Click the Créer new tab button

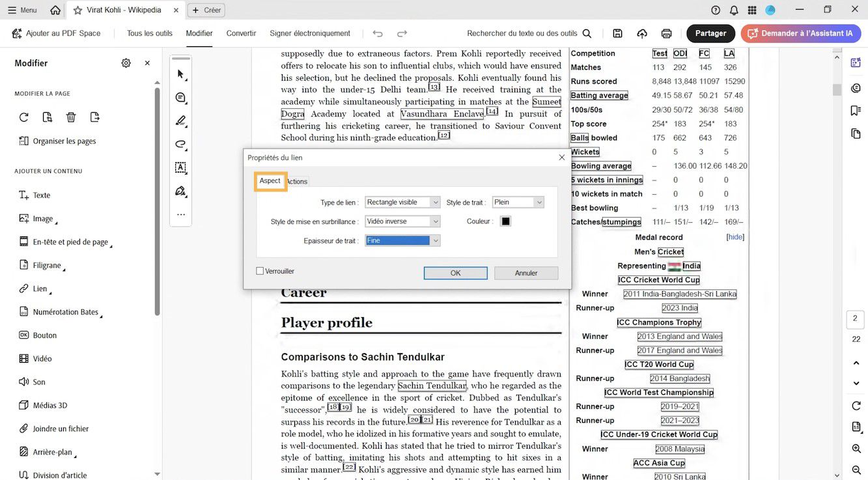[206, 10]
